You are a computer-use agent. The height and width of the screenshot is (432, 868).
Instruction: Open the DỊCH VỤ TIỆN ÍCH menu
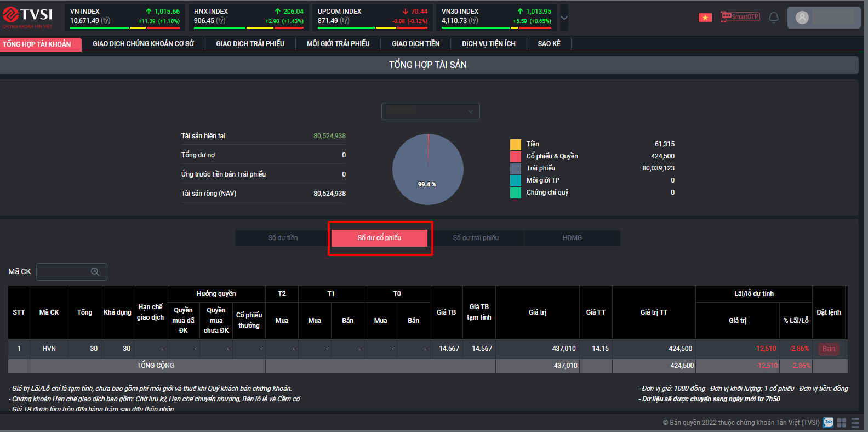coord(488,44)
